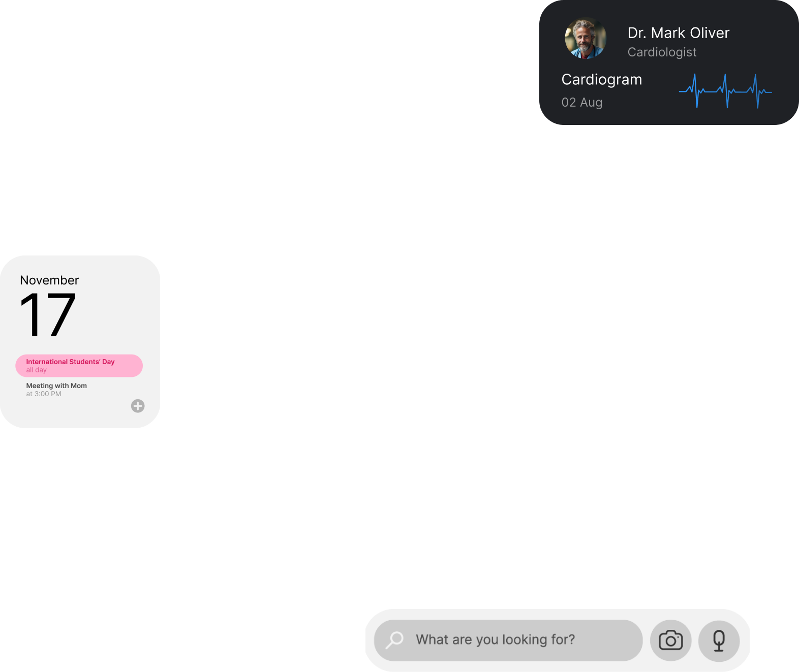Click the Dr. Mark Oliver name
The height and width of the screenshot is (672, 799).
coord(678,33)
